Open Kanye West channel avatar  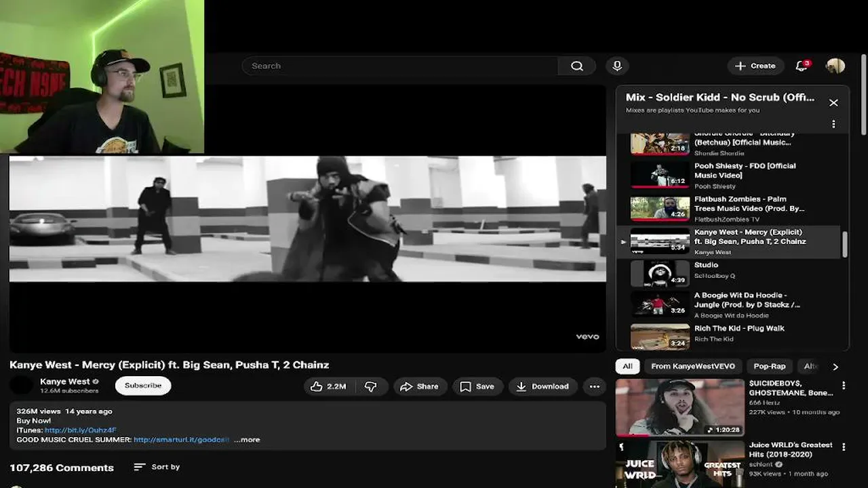point(22,386)
